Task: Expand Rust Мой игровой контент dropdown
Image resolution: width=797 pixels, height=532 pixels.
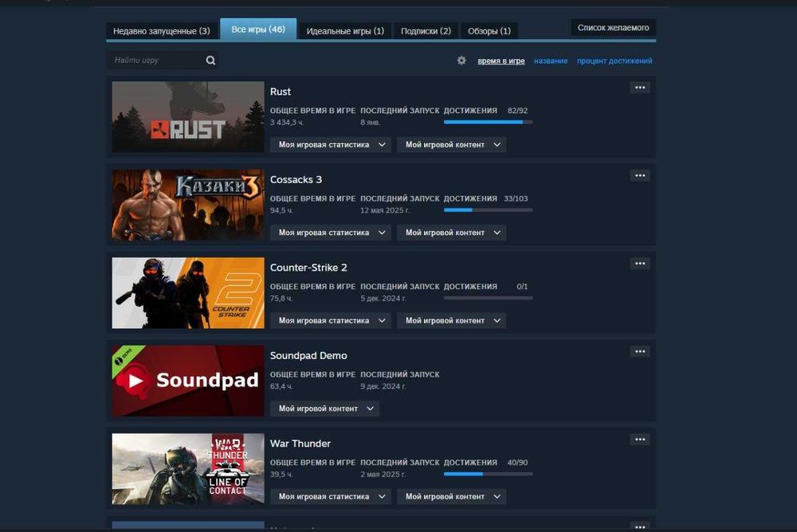Action: pos(451,145)
